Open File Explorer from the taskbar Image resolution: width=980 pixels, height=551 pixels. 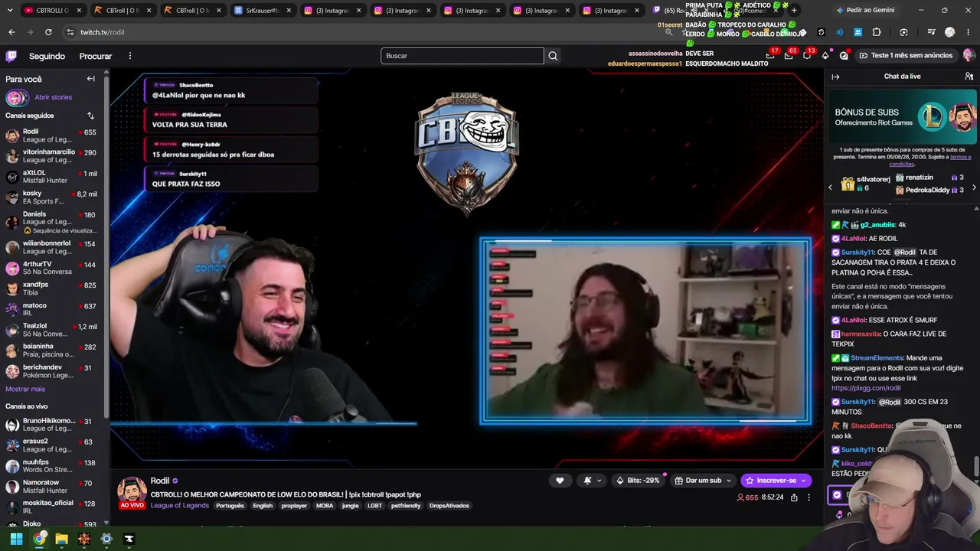(61, 539)
